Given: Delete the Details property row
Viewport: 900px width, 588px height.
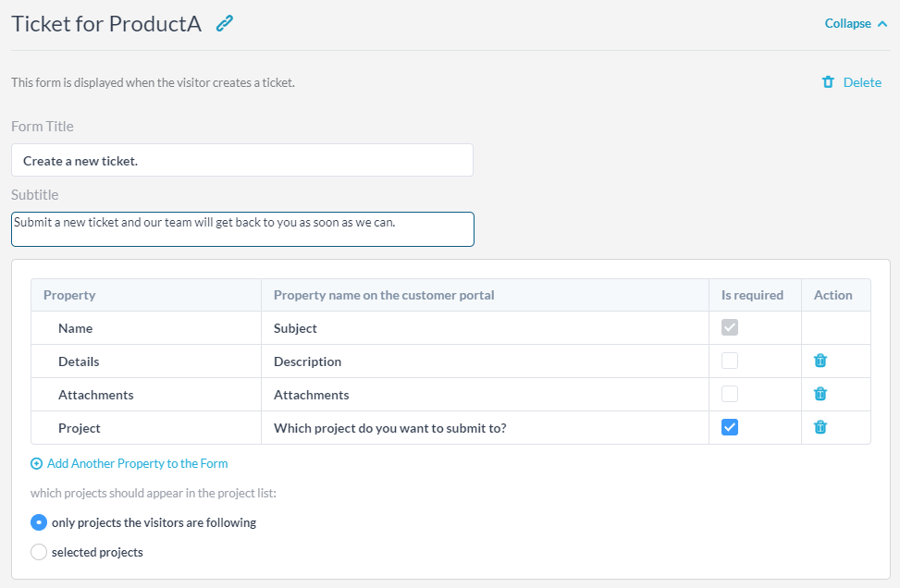Looking at the screenshot, I should click(x=820, y=361).
